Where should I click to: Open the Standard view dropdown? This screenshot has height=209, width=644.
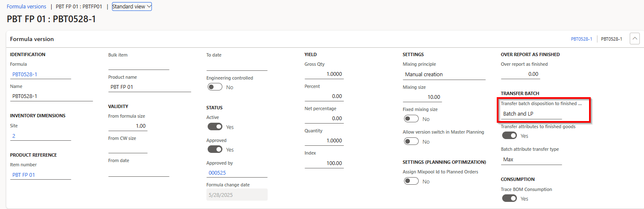point(132,7)
